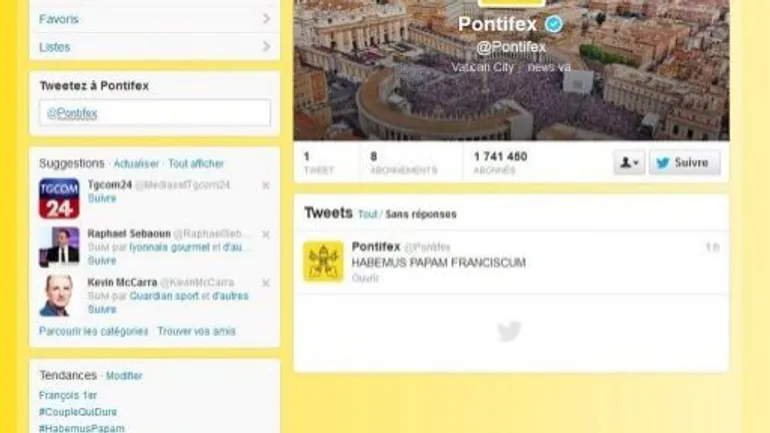Click Actualiser to refresh suggestions

coord(137,163)
